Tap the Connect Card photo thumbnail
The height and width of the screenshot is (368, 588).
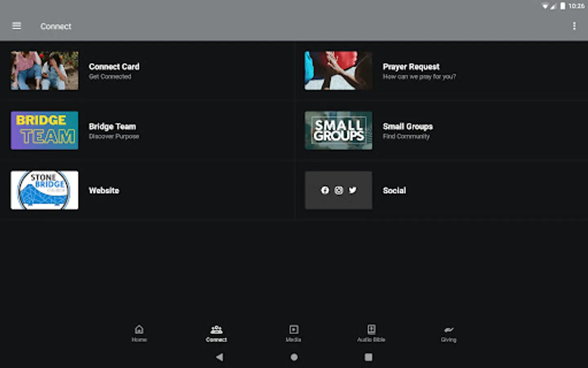(44, 70)
